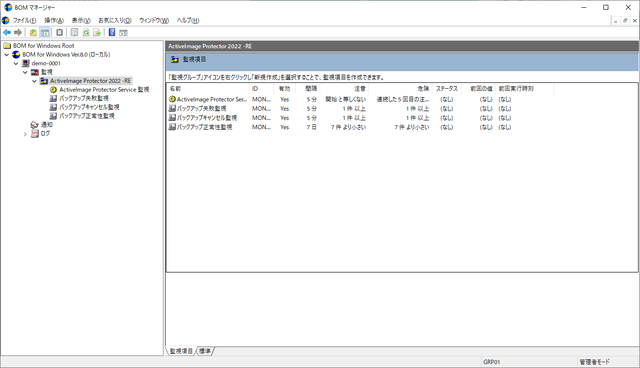
Task: Toggle the console tree show/hide icon
Action: click(x=45, y=32)
